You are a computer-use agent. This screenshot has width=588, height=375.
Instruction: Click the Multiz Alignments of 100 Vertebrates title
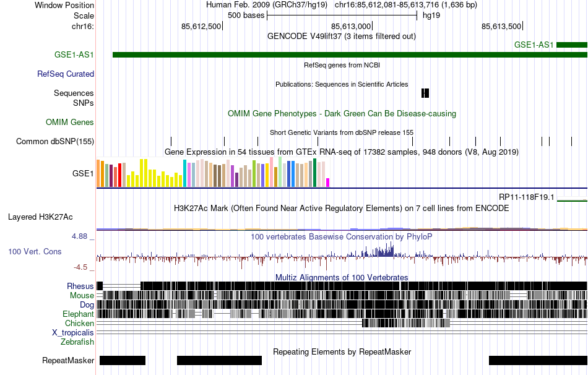point(342,277)
